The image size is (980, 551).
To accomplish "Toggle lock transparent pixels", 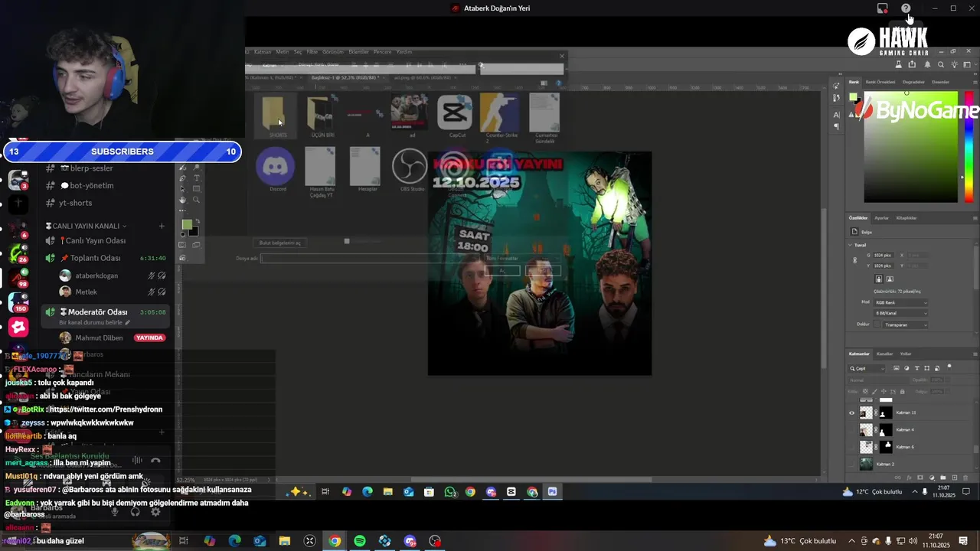I will coord(865,391).
